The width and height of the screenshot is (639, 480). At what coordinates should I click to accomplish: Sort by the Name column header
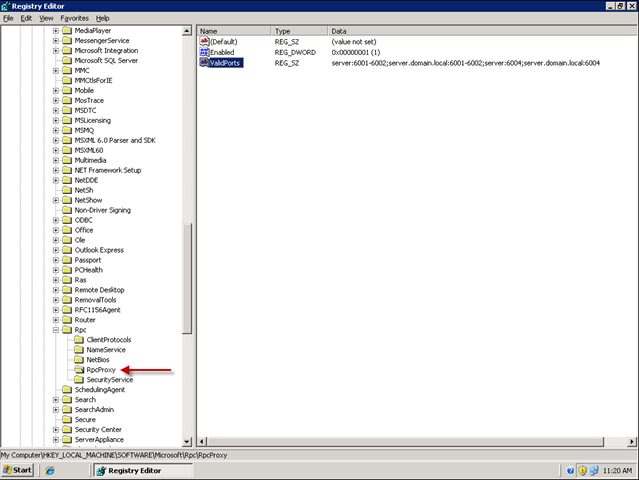click(x=234, y=31)
